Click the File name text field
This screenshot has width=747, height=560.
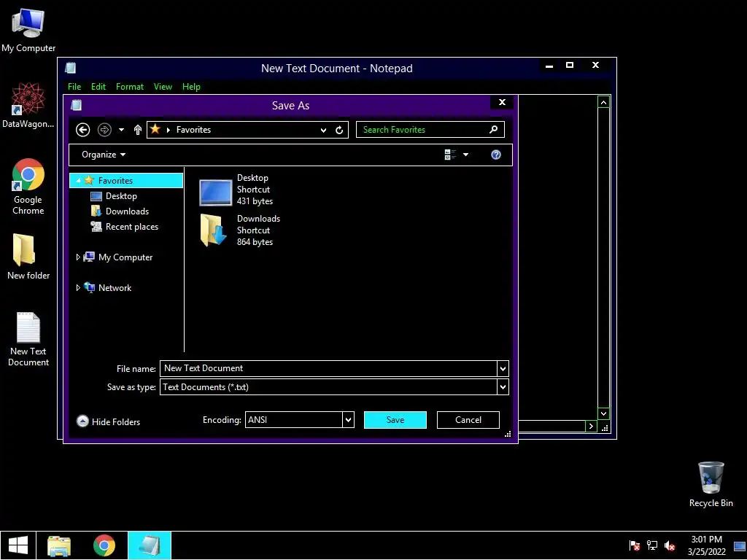[x=329, y=368]
